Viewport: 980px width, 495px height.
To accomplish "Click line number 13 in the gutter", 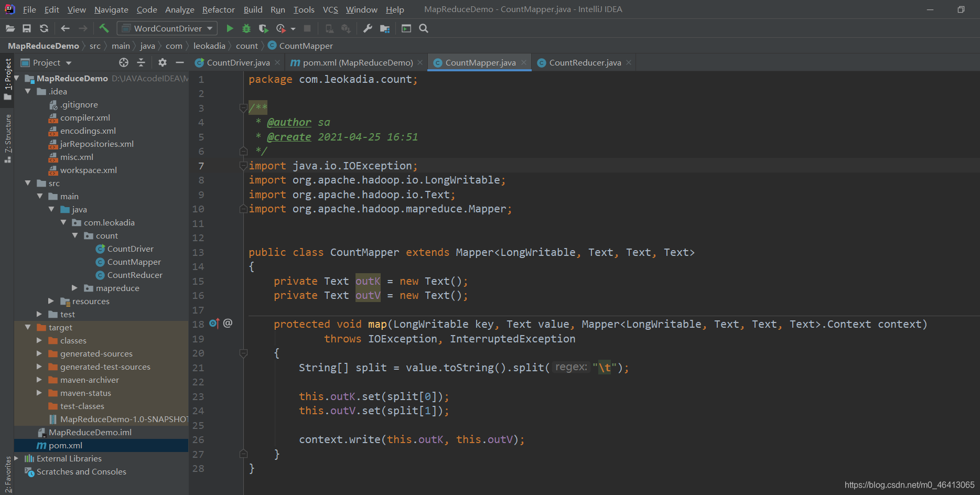I will [198, 252].
